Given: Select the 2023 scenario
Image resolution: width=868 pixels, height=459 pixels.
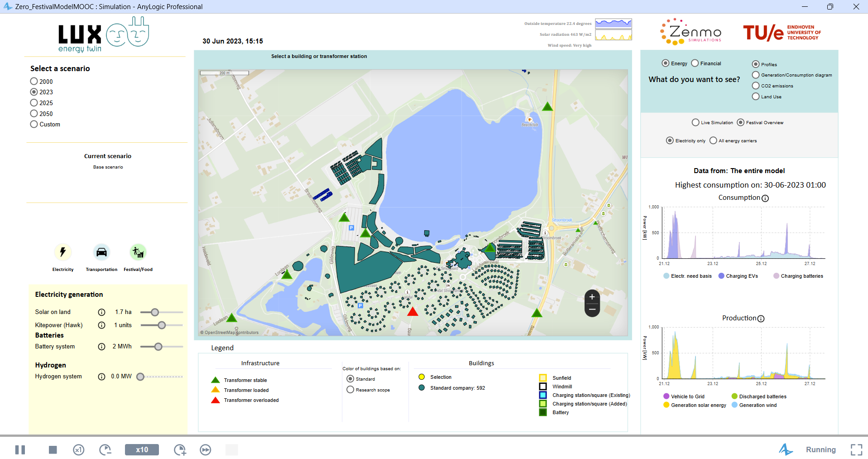Looking at the screenshot, I should pyautogui.click(x=34, y=92).
